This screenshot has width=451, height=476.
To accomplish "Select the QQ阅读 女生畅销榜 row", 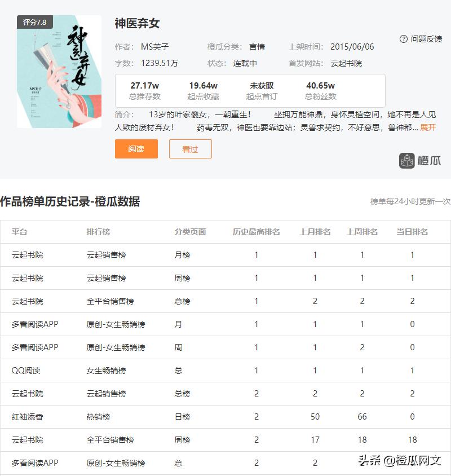I will (x=225, y=371).
